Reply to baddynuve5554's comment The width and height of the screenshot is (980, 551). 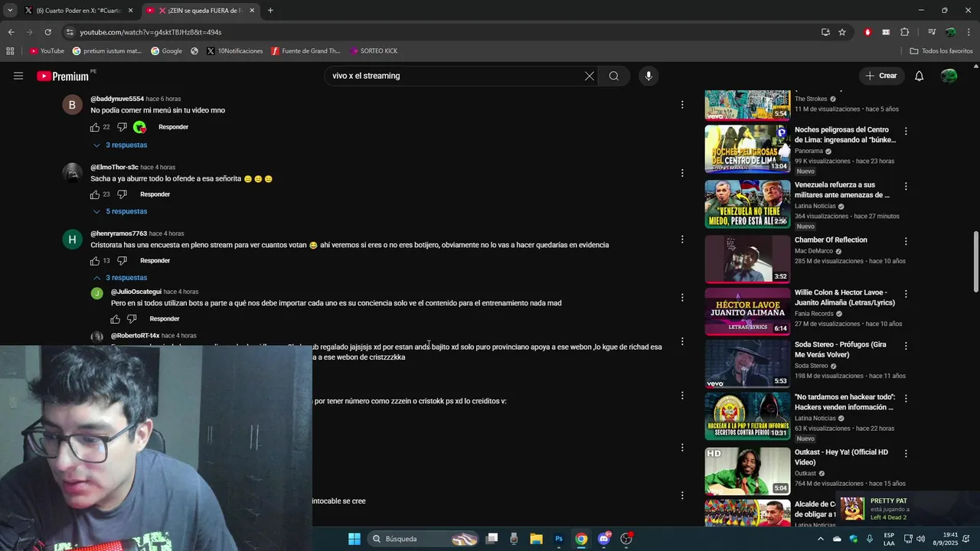(x=173, y=127)
